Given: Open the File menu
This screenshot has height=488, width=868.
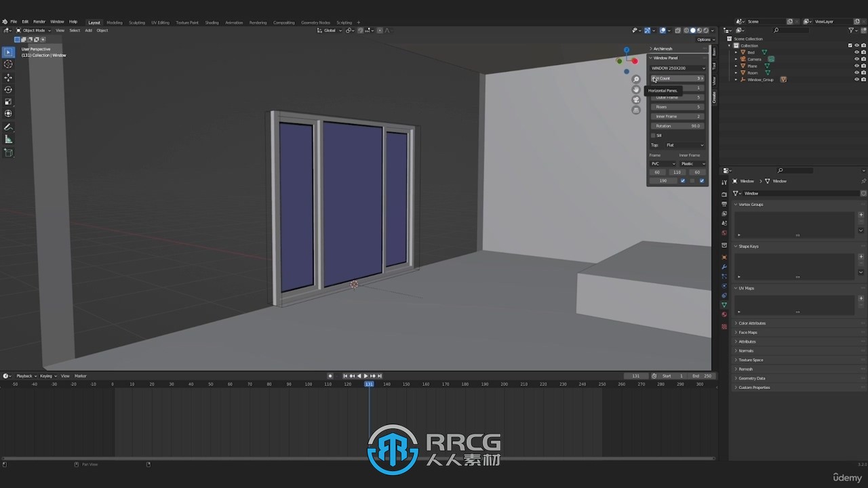Looking at the screenshot, I should tap(14, 22).
